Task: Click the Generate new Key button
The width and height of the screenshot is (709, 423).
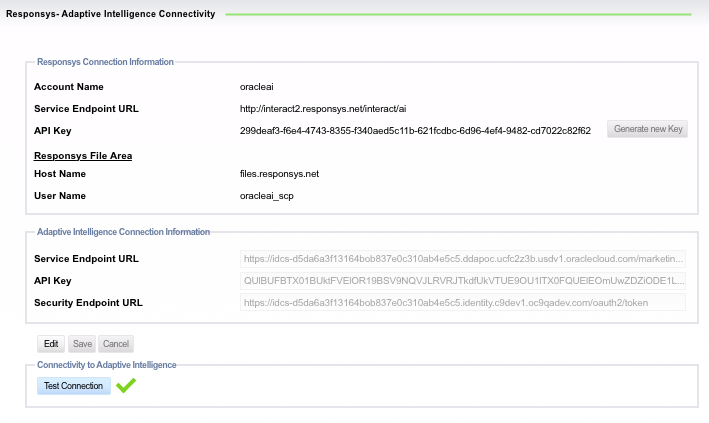Action: [x=647, y=129]
